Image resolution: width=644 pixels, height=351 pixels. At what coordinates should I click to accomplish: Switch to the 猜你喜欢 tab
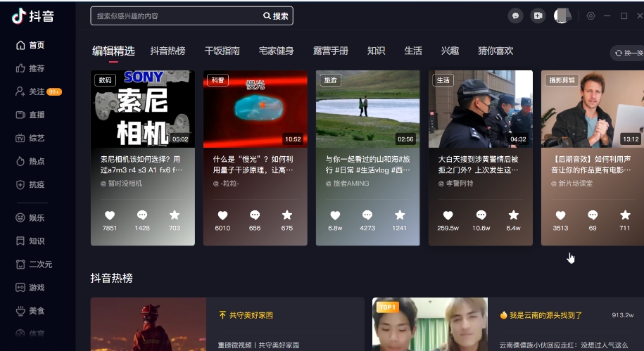click(x=495, y=51)
